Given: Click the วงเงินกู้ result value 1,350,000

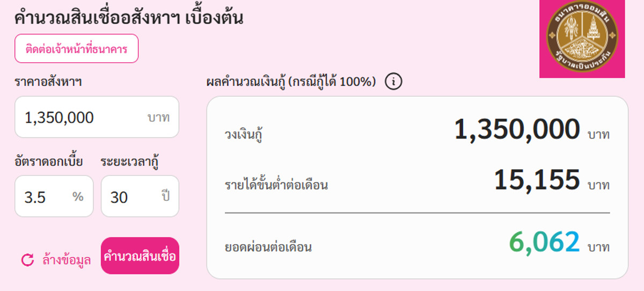Looking at the screenshot, I should [x=517, y=130].
